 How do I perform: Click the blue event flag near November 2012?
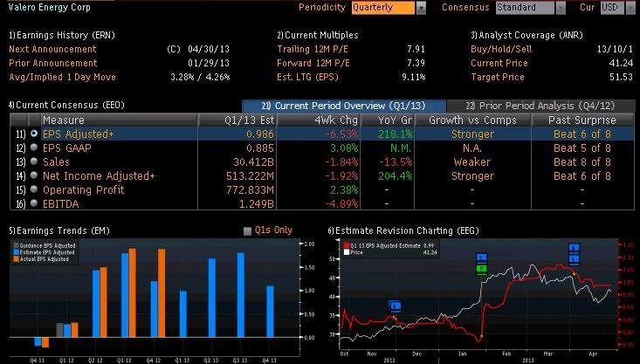(x=395, y=306)
